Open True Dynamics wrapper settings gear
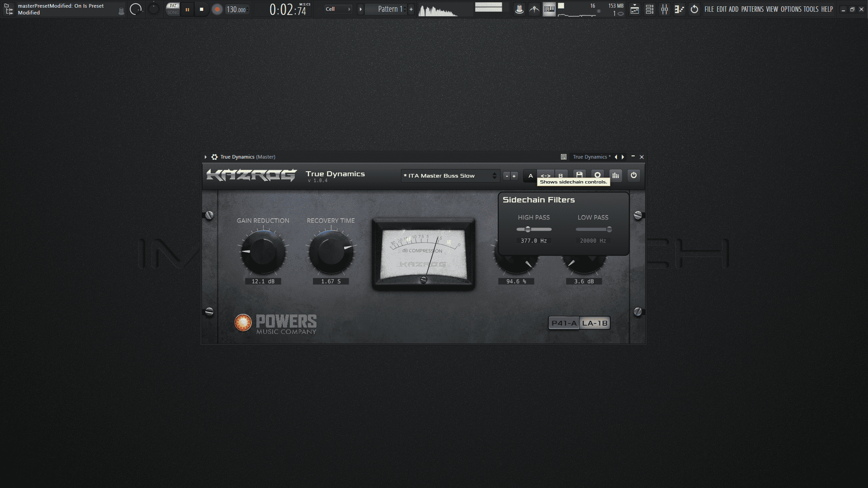The height and width of the screenshot is (488, 868). 214,157
